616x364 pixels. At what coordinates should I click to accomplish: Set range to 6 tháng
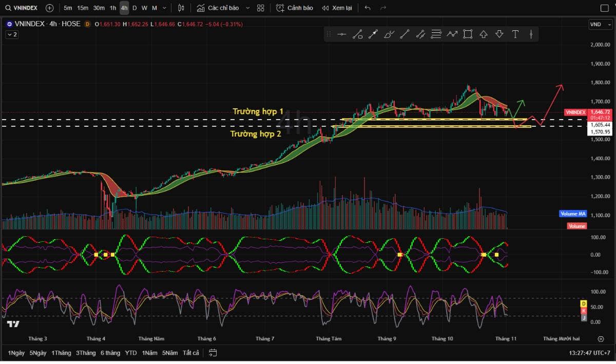pos(110,353)
